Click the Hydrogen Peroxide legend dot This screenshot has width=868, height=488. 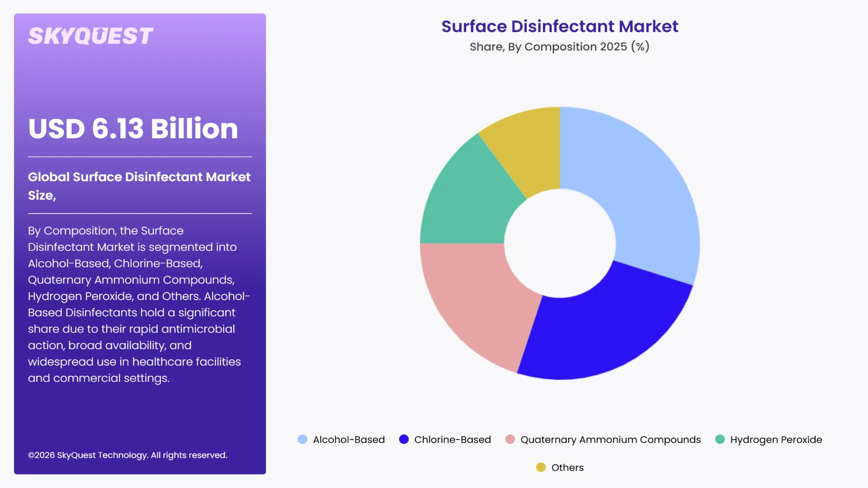[x=720, y=439]
